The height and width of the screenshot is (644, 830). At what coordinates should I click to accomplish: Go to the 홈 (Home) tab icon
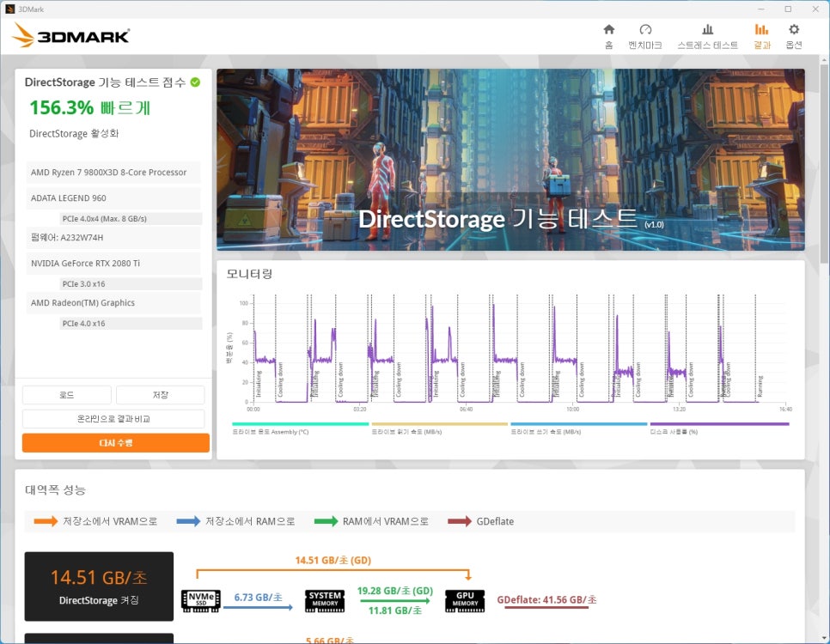pyautogui.click(x=608, y=30)
